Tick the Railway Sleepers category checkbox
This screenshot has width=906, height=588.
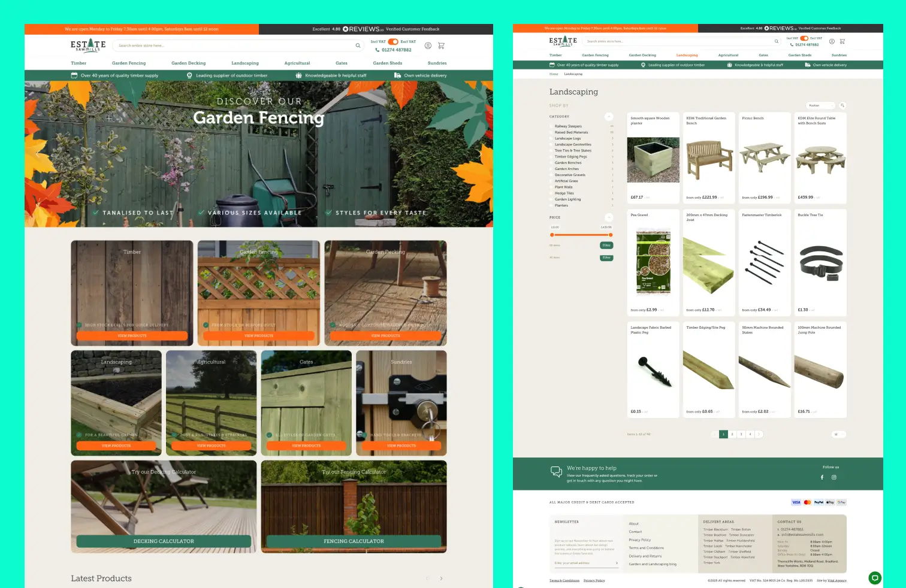click(551, 126)
